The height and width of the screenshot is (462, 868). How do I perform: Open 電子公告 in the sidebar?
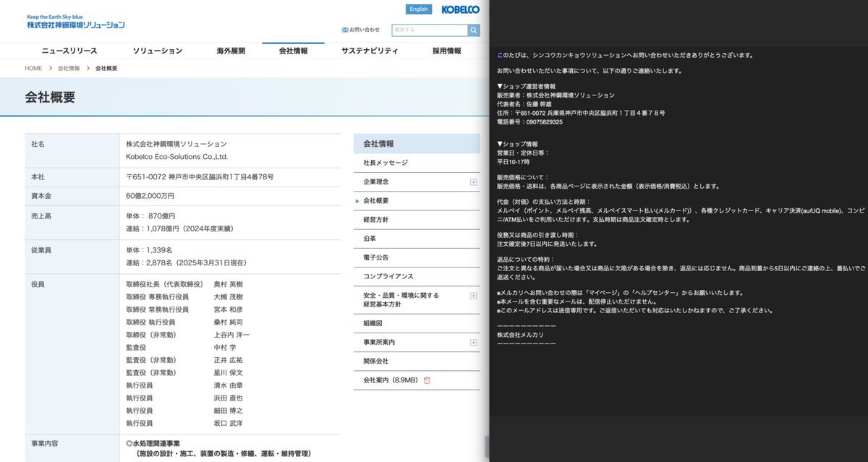376,257
